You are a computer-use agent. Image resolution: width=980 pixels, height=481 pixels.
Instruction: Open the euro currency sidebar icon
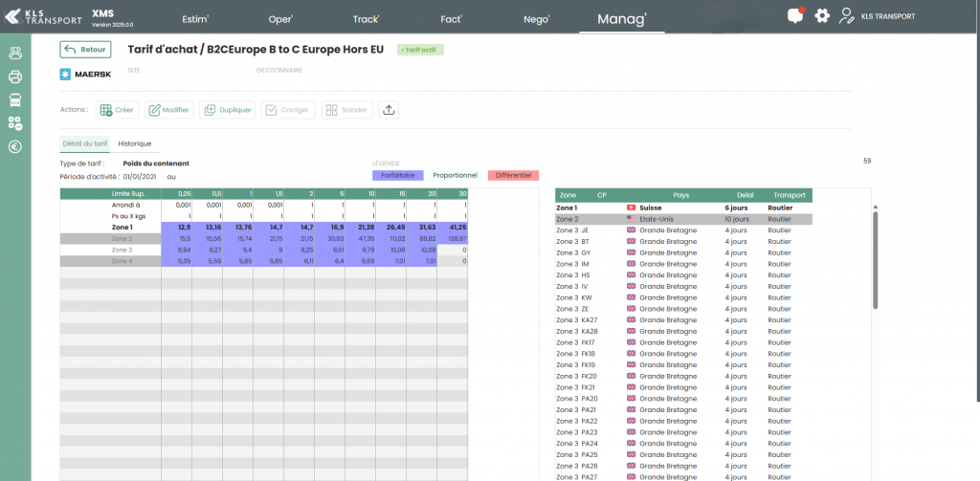(x=15, y=147)
